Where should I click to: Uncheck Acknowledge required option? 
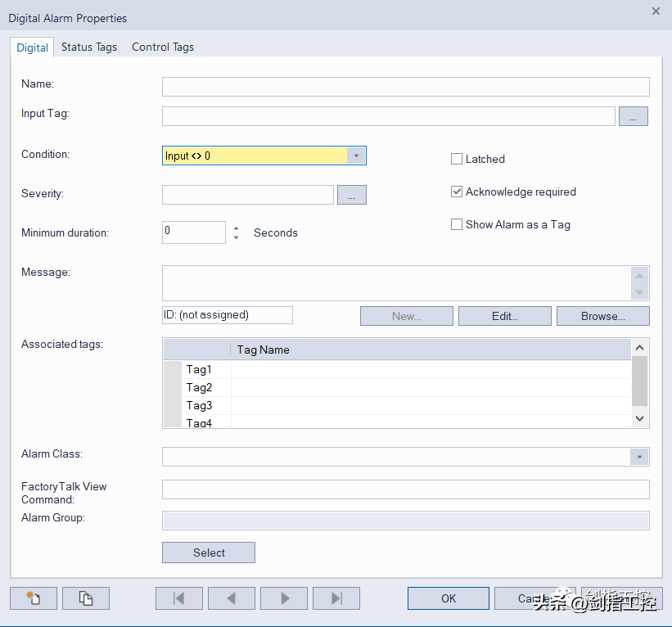457,192
